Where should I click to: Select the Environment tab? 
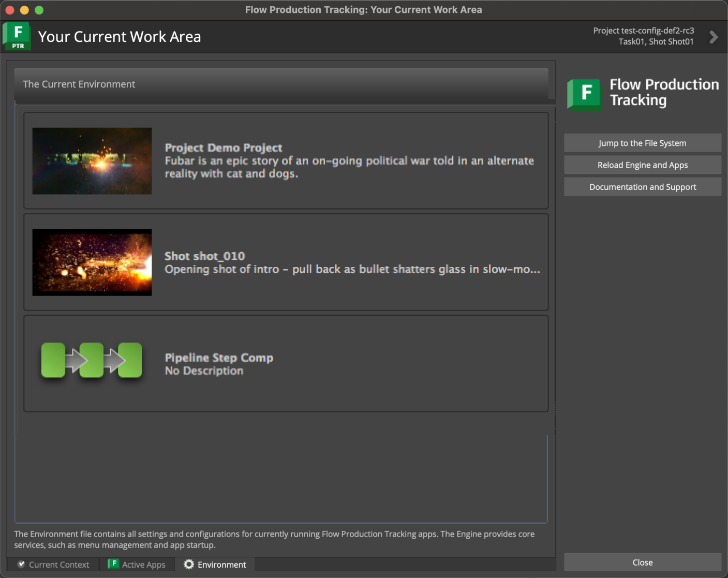point(215,565)
